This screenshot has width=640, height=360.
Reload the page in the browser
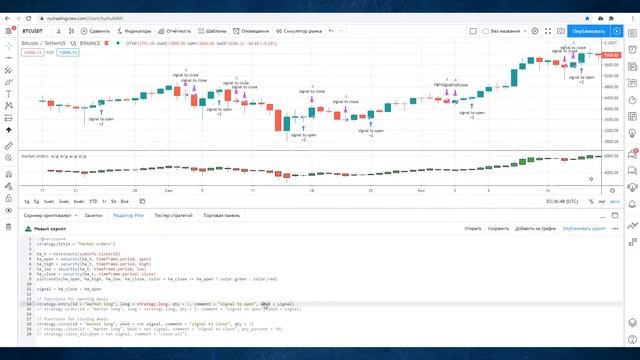(29, 18)
